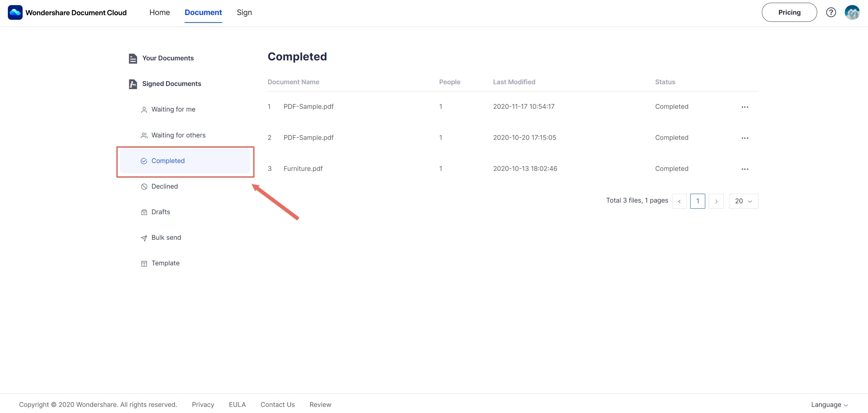Open the help question mark icon
The height and width of the screenshot is (413, 868).
(x=831, y=12)
